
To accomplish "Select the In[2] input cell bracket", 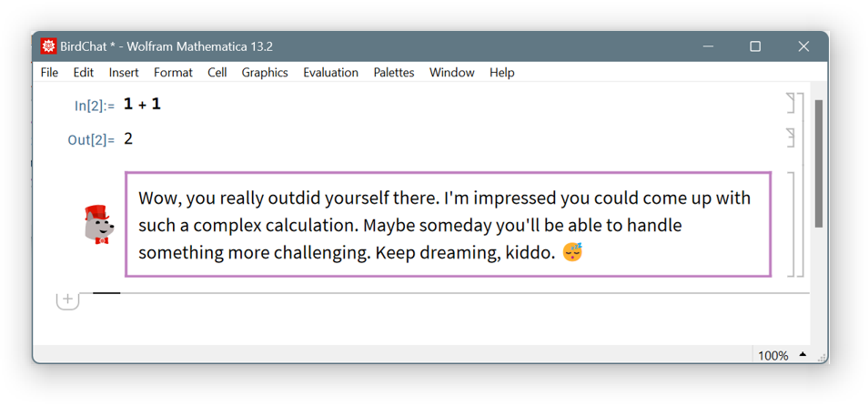I will pyautogui.click(x=791, y=103).
